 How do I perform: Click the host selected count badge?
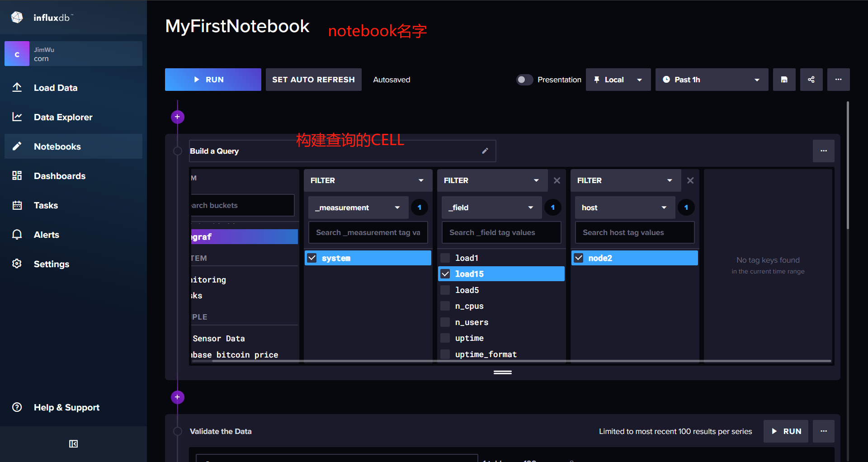click(x=686, y=207)
